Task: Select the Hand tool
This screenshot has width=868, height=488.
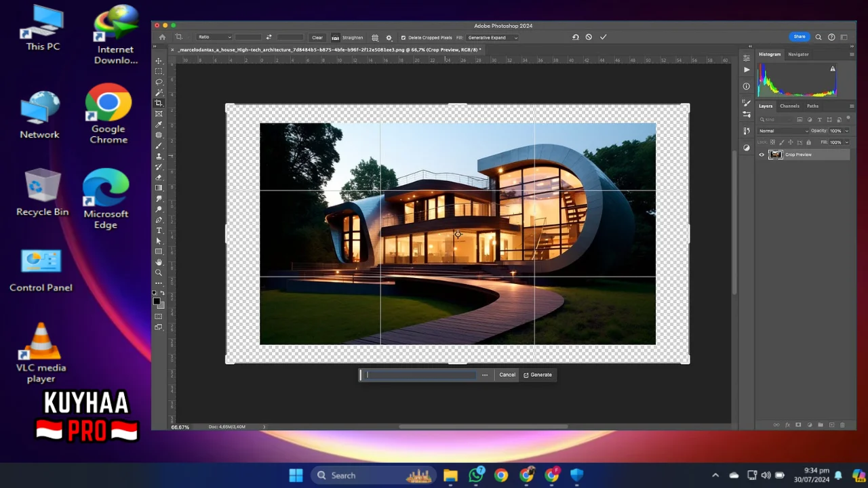Action: pos(159,262)
